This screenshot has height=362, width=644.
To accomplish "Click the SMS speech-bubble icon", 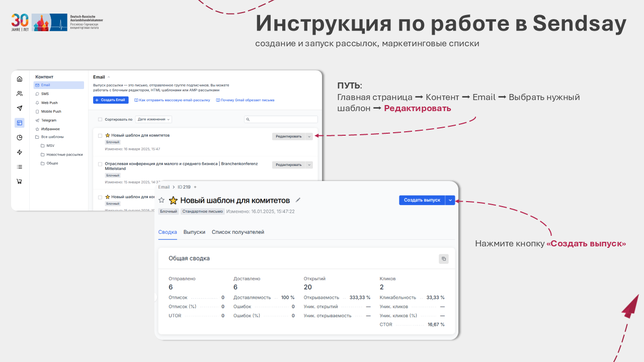I will 37,94.
